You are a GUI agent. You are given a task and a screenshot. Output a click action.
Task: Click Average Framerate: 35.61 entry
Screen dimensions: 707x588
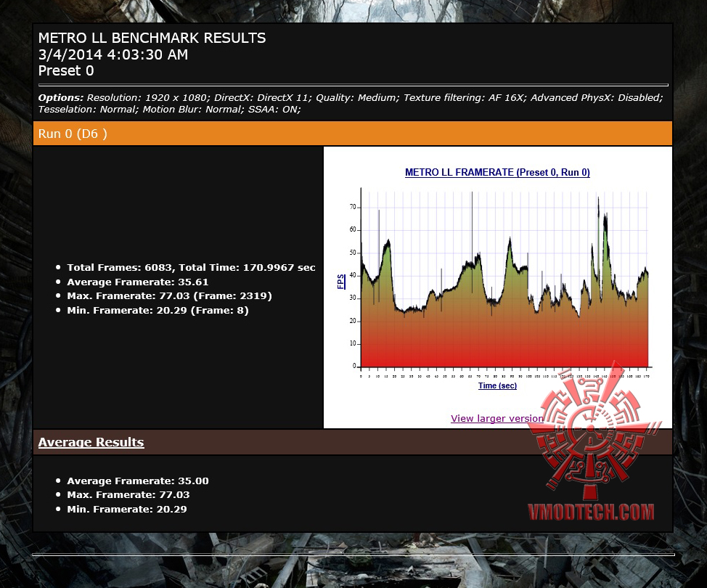[x=137, y=282]
